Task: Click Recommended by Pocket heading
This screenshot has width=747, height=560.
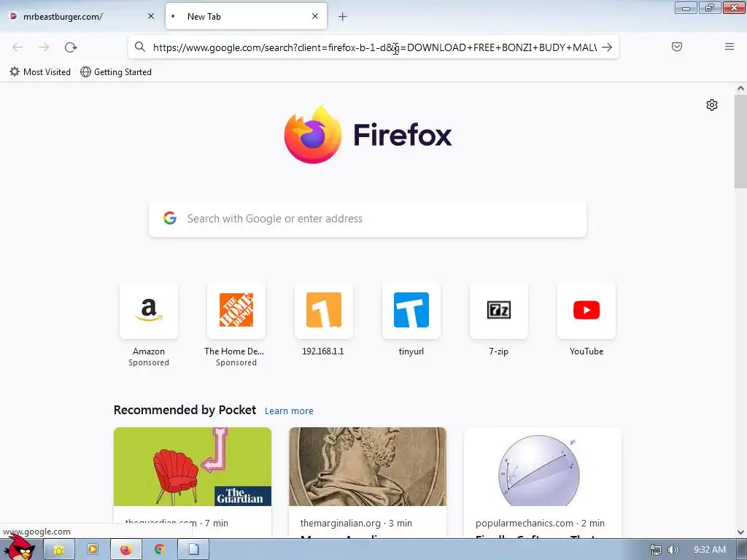Action: point(185,410)
